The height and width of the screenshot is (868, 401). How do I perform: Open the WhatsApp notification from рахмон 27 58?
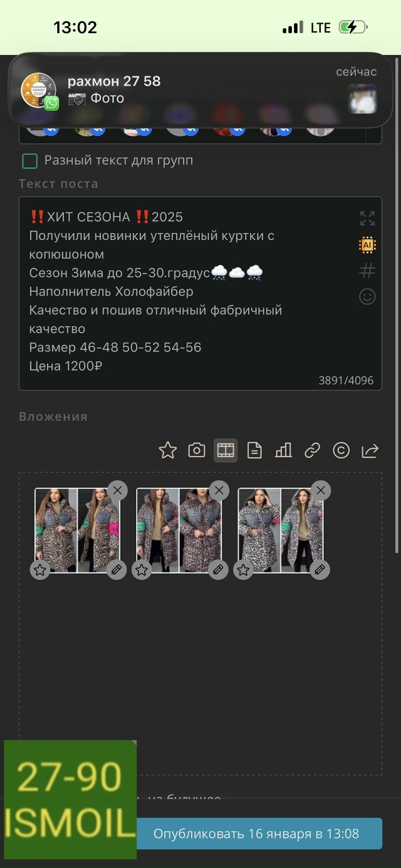pos(200,90)
